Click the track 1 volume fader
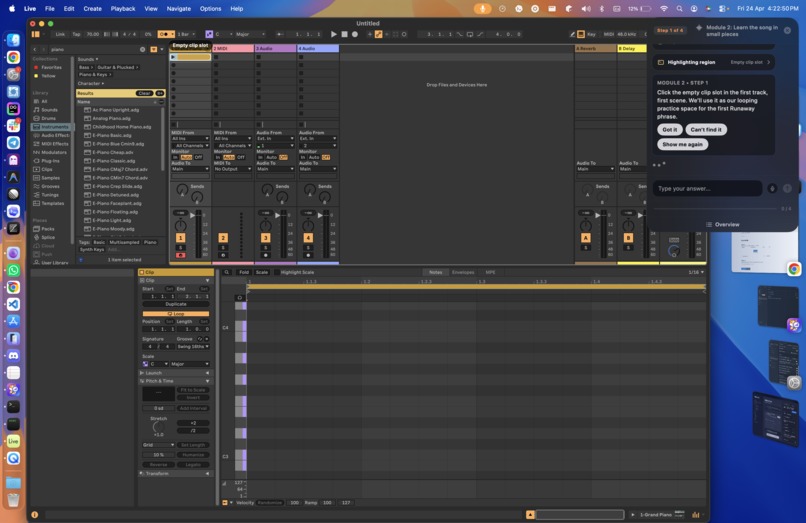 193,216
